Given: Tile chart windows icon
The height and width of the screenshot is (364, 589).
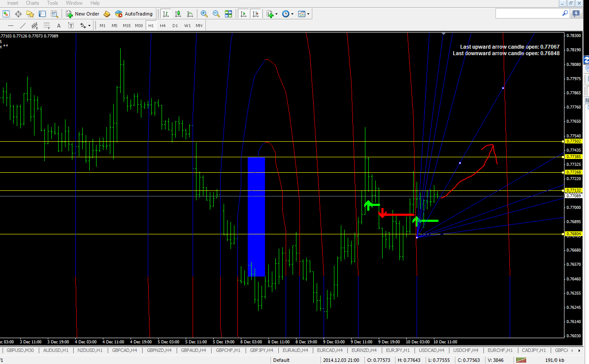Looking at the screenshot, I should pos(228,14).
